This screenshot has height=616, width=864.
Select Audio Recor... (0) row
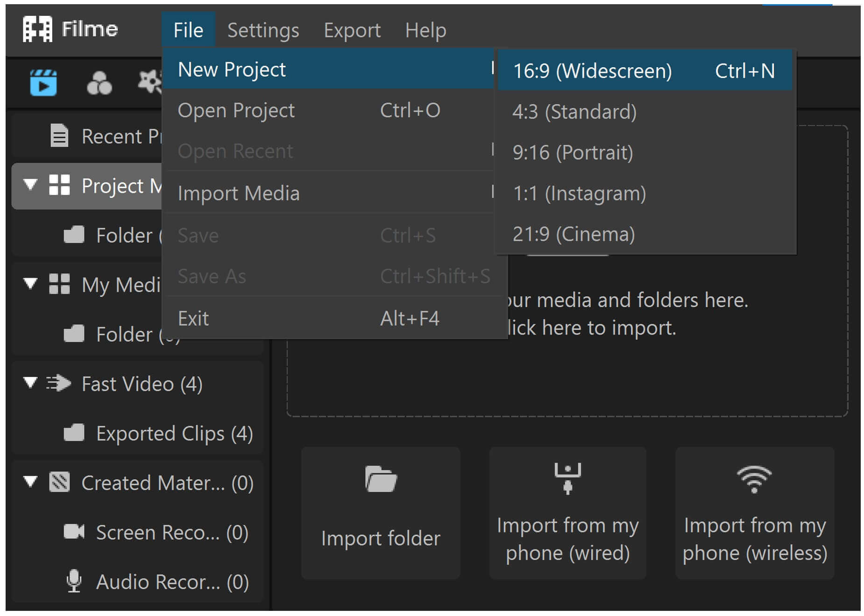coord(138,581)
